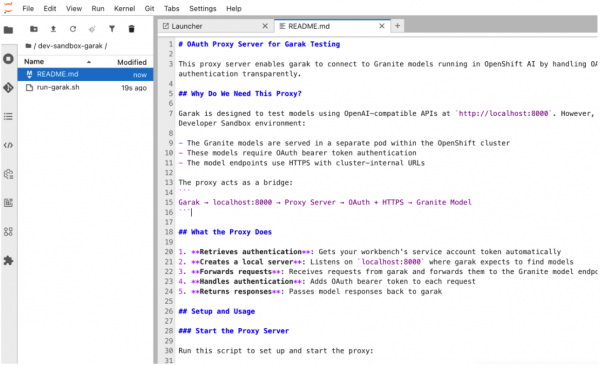Open the code snippets sidebar icon
Viewport: 600px width, 365px height.
click(x=8, y=145)
